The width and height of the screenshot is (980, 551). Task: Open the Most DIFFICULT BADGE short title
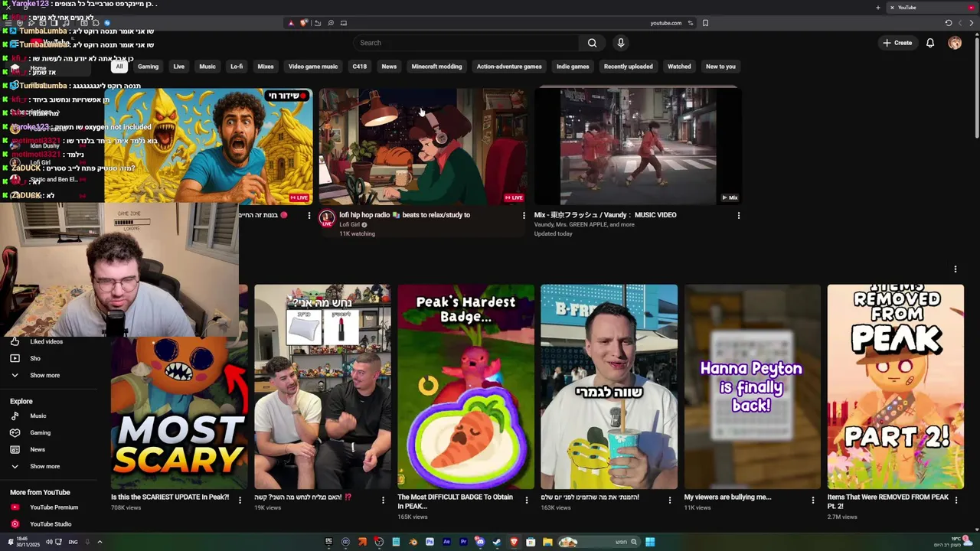pyautogui.click(x=455, y=501)
